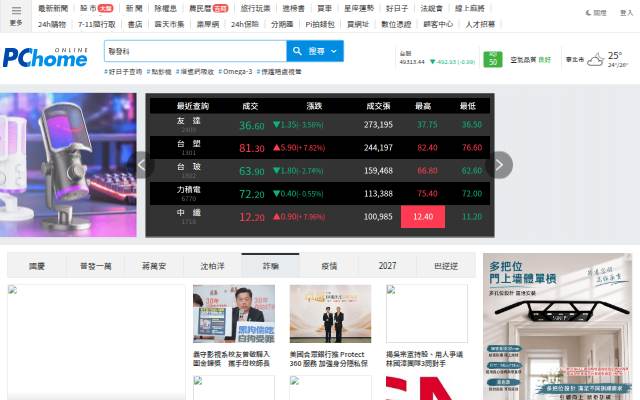Switch to the 國慶 topic tab
Image resolution: width=640 pixels, height=400 pixels.
click(x=37, y=266)
